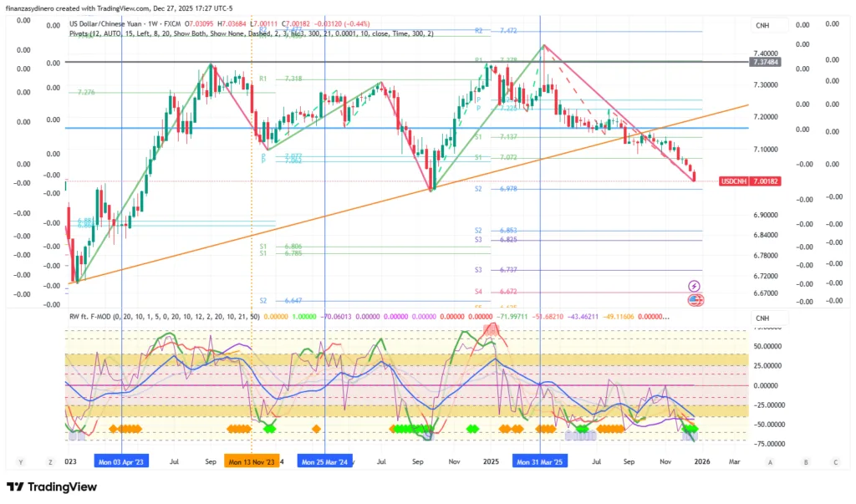Click the Y scale button on time axis
Image resolution: width=856 pixels, height=504 pixels.
[18, 461]
